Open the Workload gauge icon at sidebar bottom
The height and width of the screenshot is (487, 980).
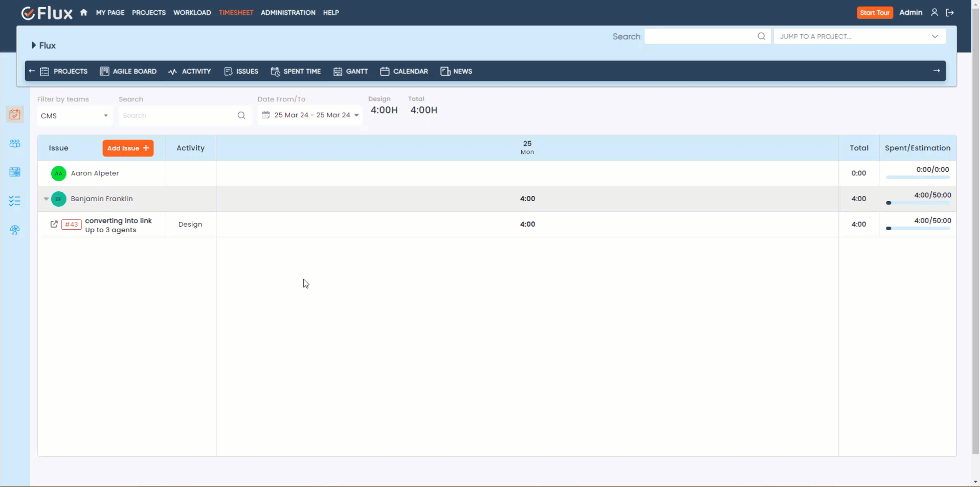[15, 230]
